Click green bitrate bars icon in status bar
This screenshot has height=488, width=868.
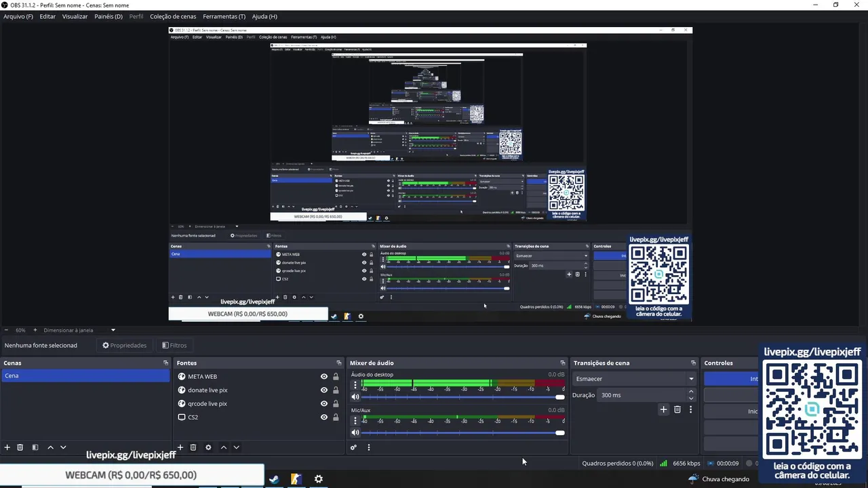click(663, 464)
